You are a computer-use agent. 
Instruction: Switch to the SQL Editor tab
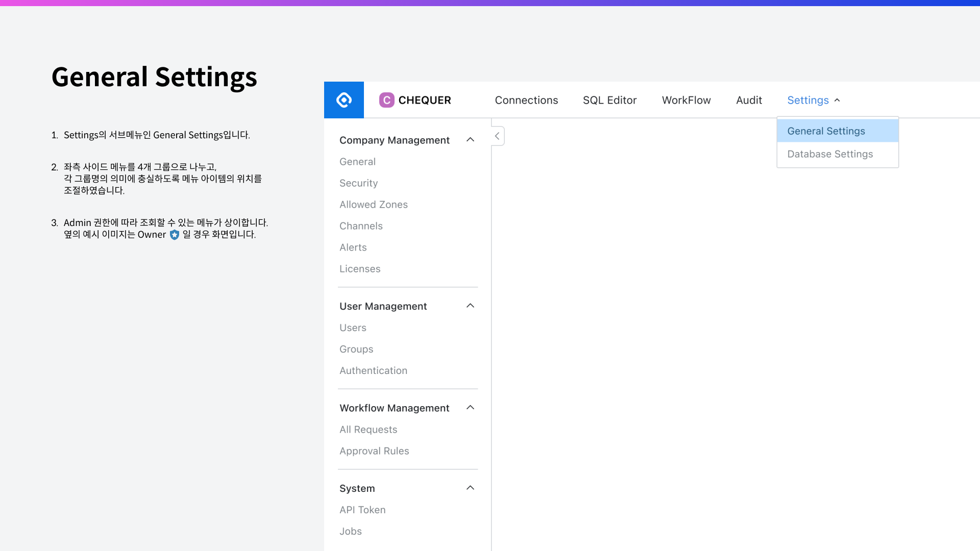coord(609,100)
